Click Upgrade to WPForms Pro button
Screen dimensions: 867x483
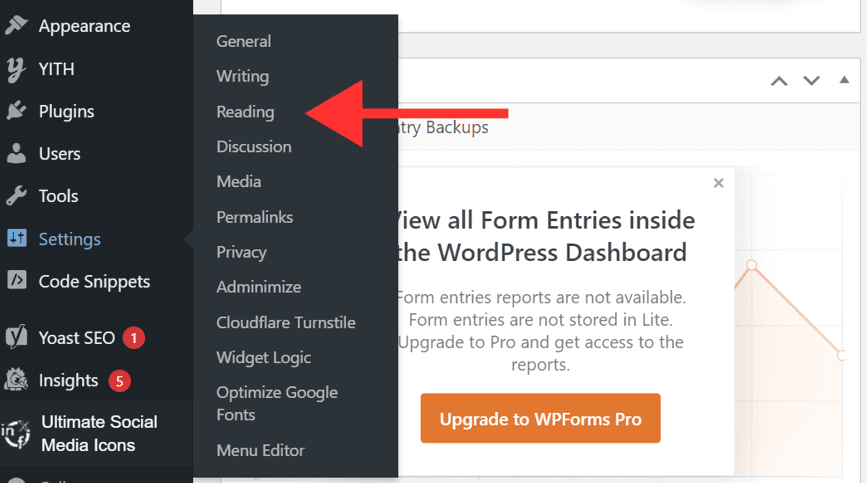[540, 418]
